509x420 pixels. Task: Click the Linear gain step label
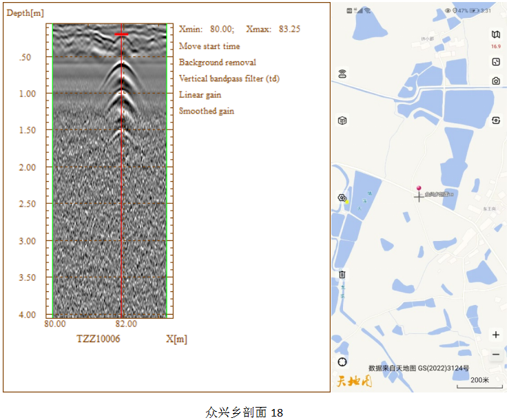(x=200, y=95)
